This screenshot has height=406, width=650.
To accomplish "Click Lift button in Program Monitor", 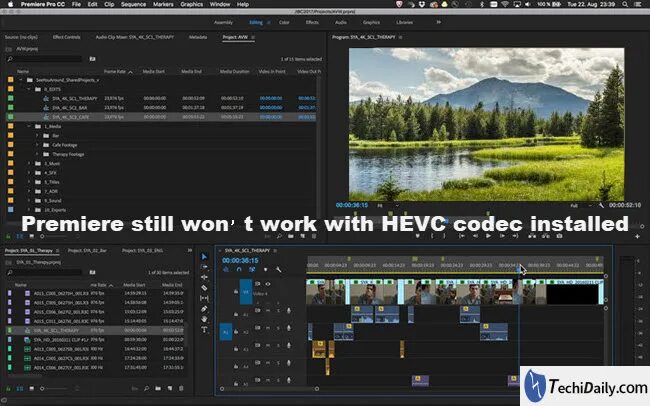I will point(532,236).
